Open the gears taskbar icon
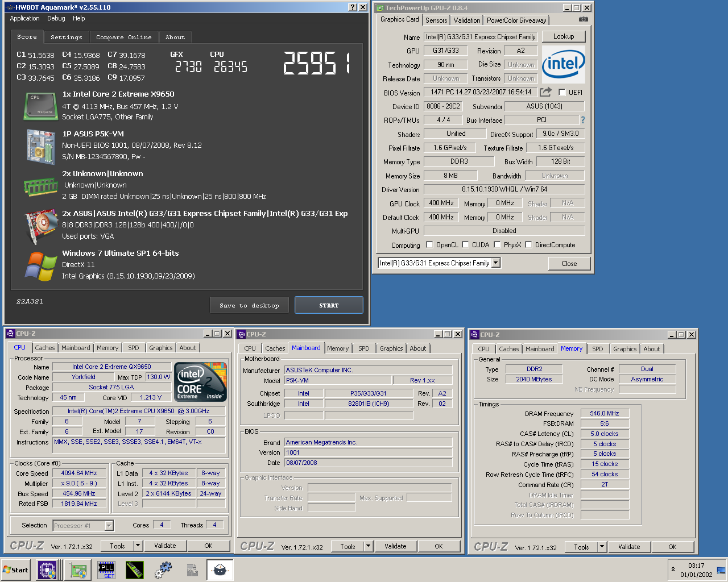 [163, 570]
